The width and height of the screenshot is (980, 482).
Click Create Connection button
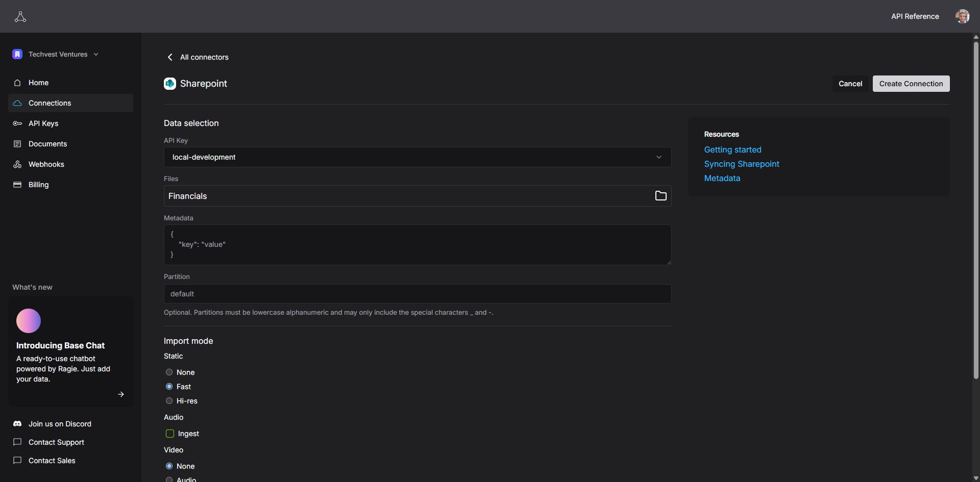pyautogui.click(x=911, y=84)
